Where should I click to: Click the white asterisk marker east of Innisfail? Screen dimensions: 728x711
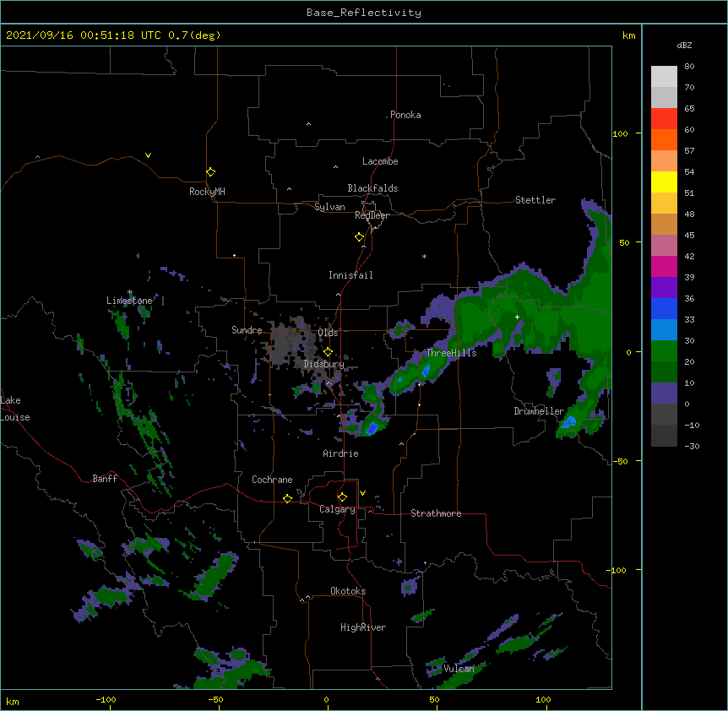coord(424,256)
